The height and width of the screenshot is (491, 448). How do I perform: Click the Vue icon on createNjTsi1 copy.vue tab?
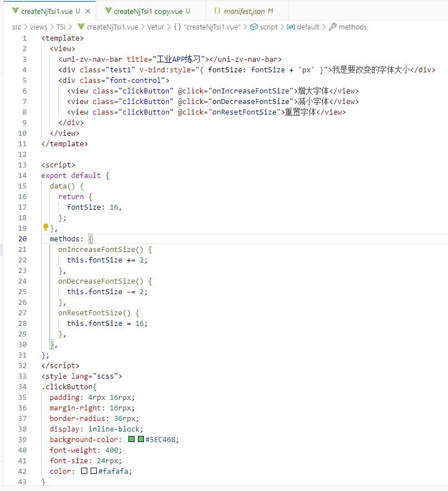tap(108, 11)
